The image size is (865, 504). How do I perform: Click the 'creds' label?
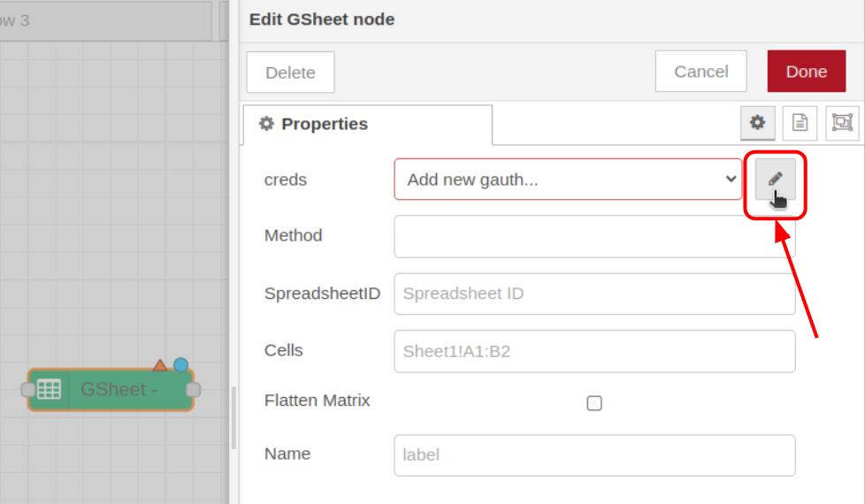pos(285,179)
